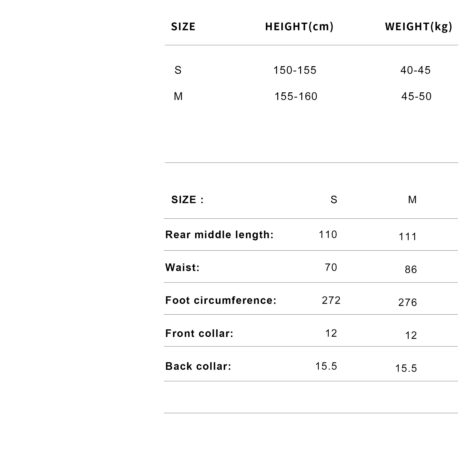Image resolution: width=476 pixels, height=455 pixels.
Task: Click the foot circumference value 276
Action: 408,303
